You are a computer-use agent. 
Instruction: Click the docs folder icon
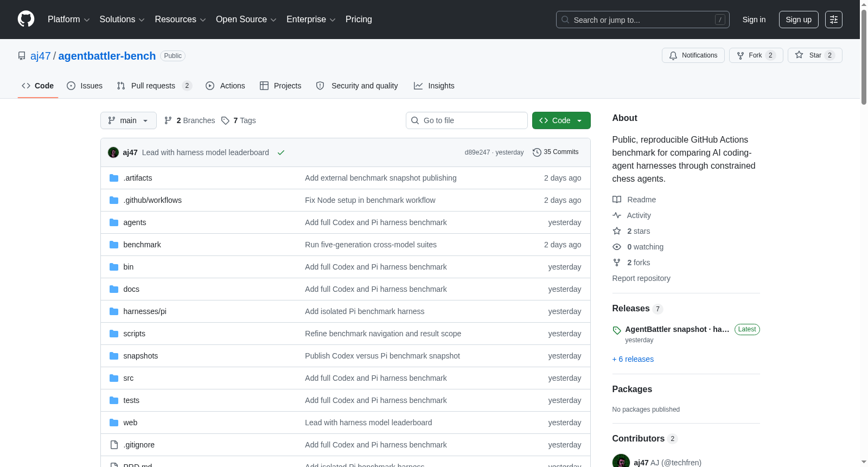(114, 289)
